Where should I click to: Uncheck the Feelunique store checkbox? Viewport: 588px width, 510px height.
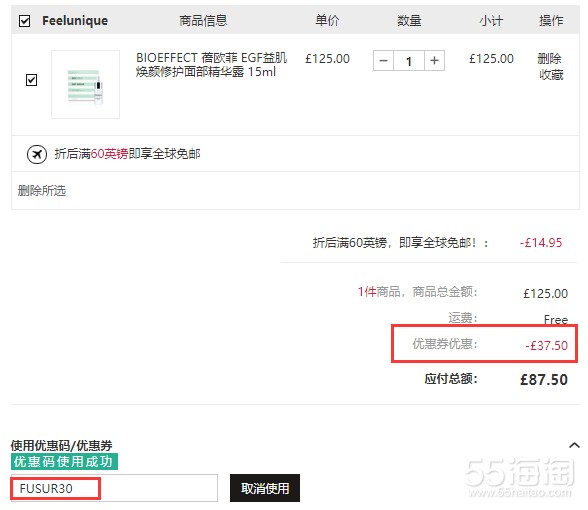tap(24, 21)
